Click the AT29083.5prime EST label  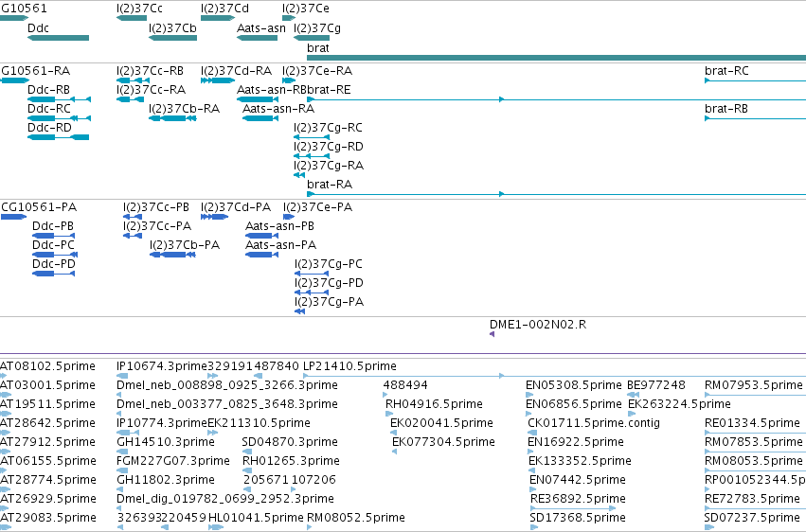[48, 518]
